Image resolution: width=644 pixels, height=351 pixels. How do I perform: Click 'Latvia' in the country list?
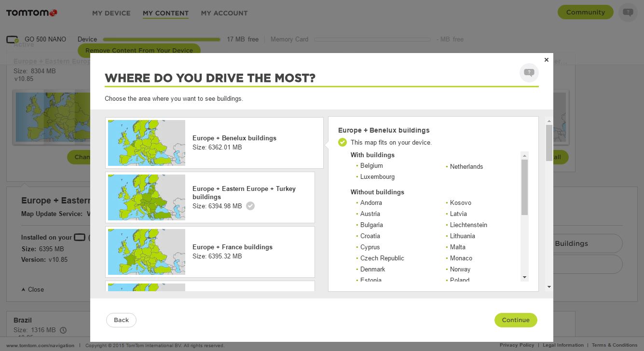458,214
